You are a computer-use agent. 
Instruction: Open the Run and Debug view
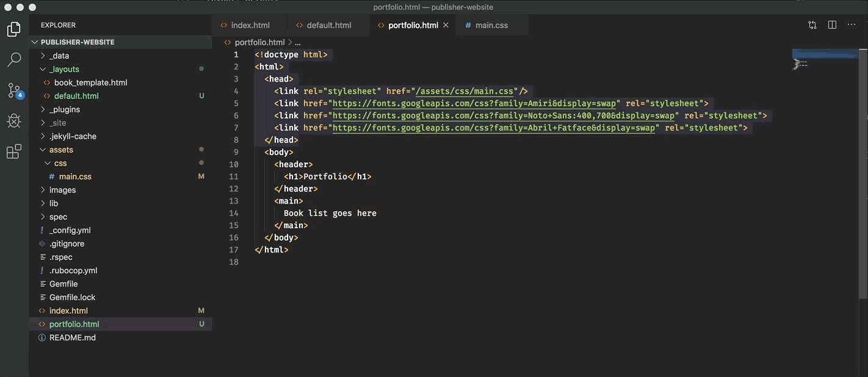point(13,121)
